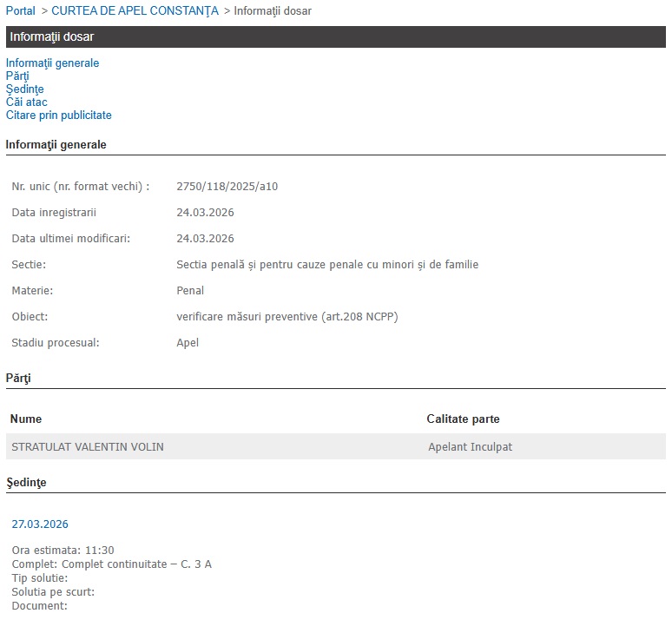Open the 27.03.2026 hearing date link
The width and height of the screenshot is (672, 620).
[40, 524]
